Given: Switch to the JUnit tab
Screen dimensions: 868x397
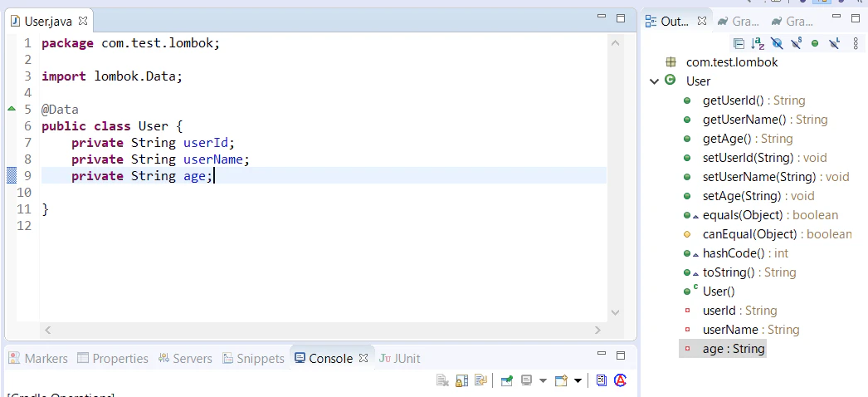Looking at the screenshot, I should (400, 358).
